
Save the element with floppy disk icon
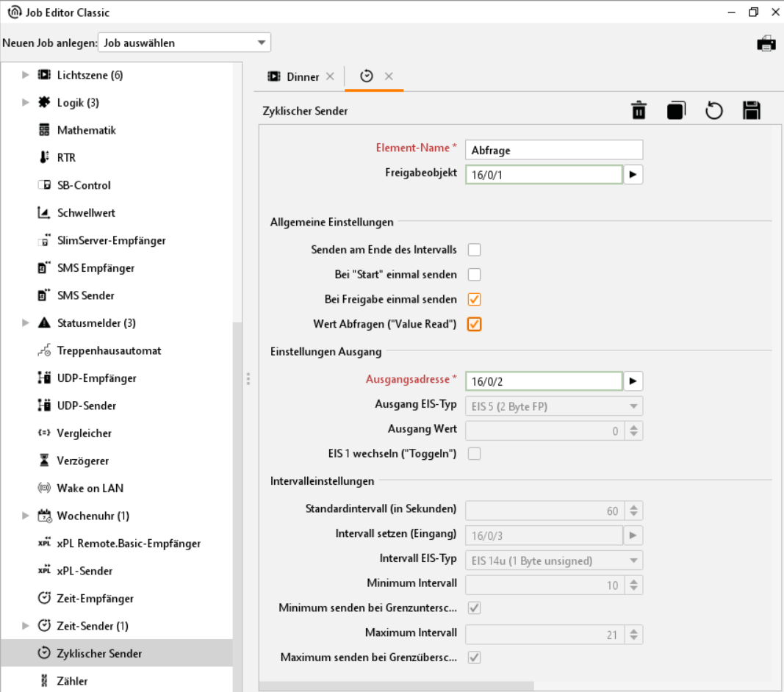(x=751, y=111)
